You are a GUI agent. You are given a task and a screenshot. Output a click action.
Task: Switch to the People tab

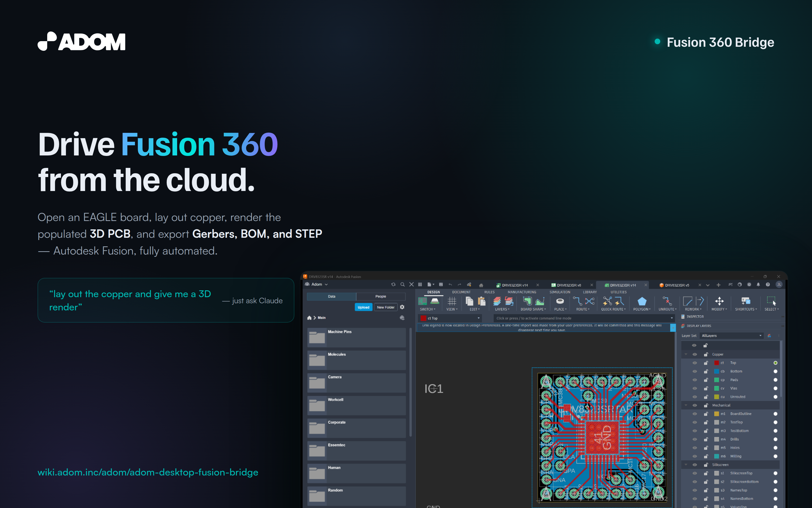381,296
